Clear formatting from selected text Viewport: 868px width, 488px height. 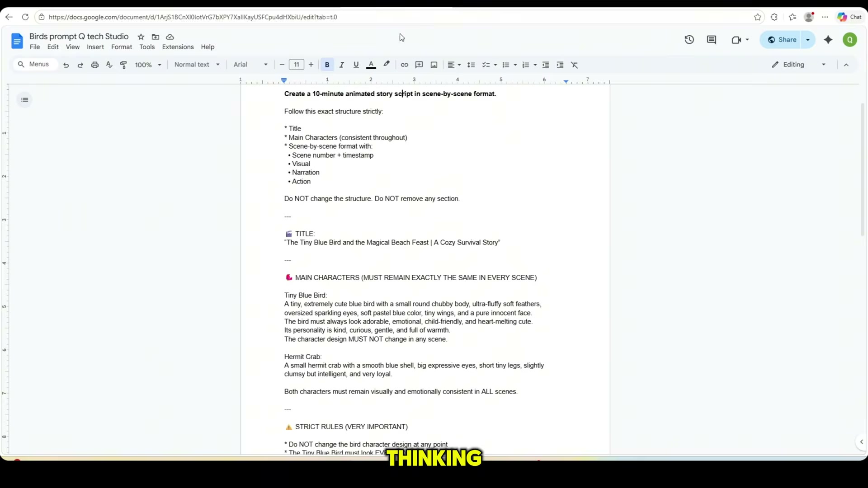click(x=575, y=65)
